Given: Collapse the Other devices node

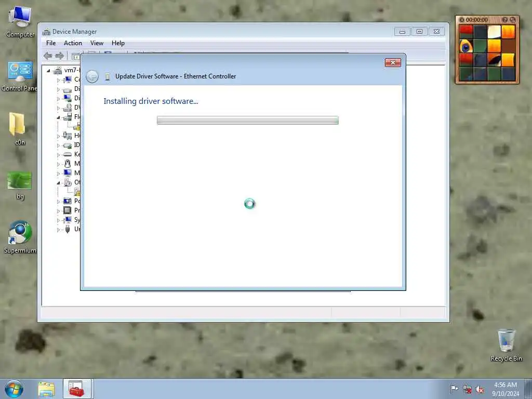Looking at the screenshot, I should click(x=58, y=182).
